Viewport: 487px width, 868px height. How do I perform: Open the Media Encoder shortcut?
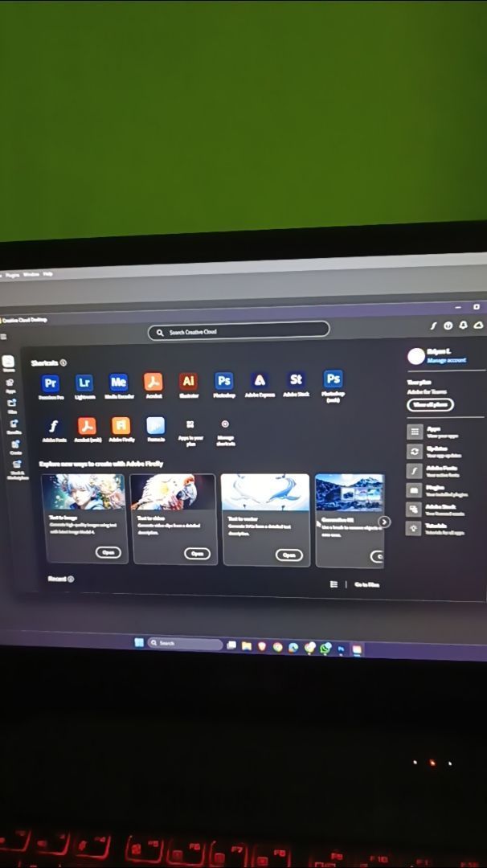pos(119,382)
